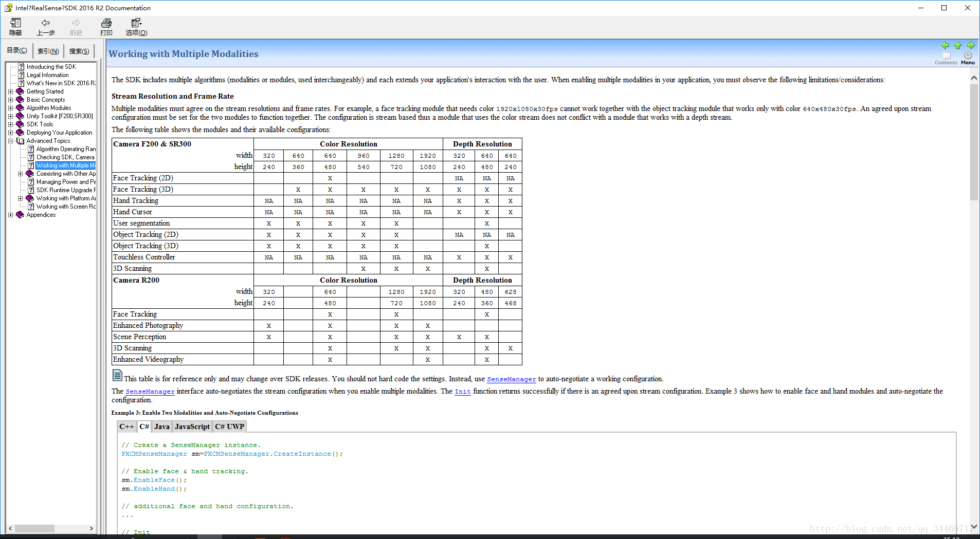The height and width of the screenshot is (539, 980).
Task: Open Working with Screen Ro topic
Action: 66,207
